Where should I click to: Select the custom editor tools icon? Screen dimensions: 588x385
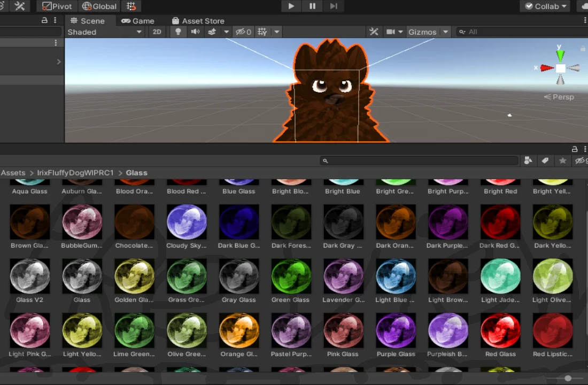pyautogui.click(x=19, y=6)
